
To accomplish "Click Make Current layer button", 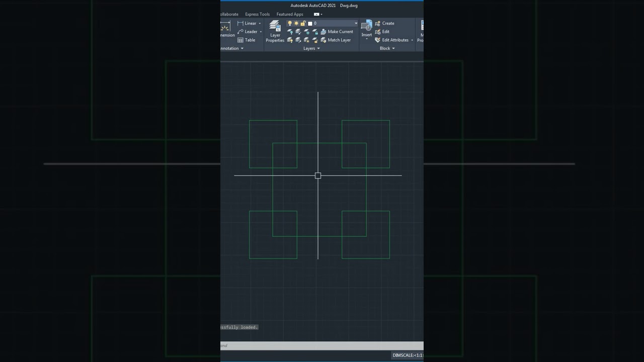I will (337, 32).
